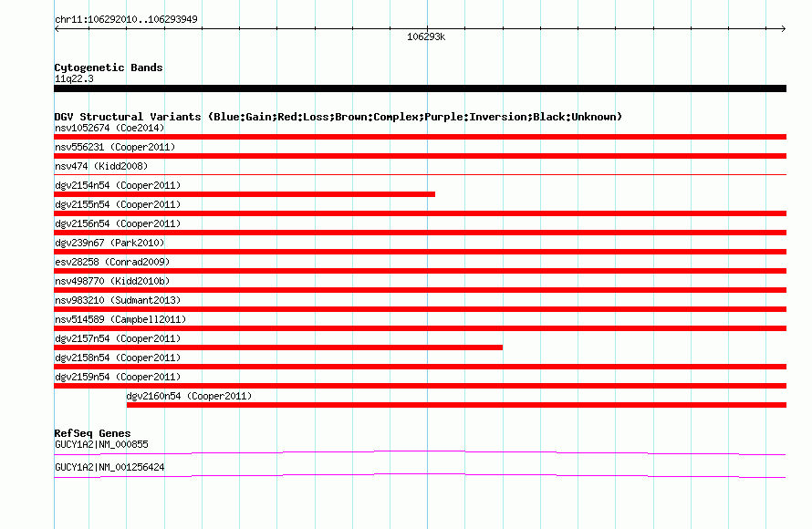The height and width of the screenshot is (529, 812).
Task: Select the RefSeq Genes track title
Action: tap(92, 433)
